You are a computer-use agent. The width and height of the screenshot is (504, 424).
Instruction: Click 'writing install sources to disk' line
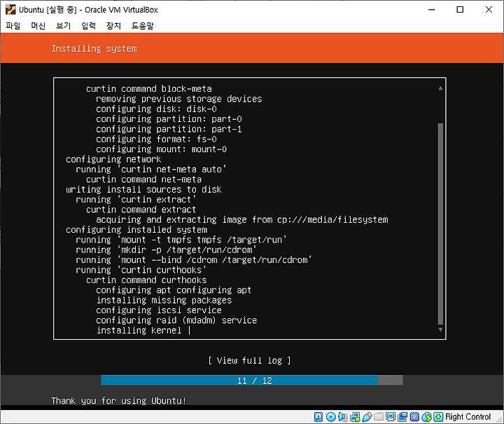143,189
